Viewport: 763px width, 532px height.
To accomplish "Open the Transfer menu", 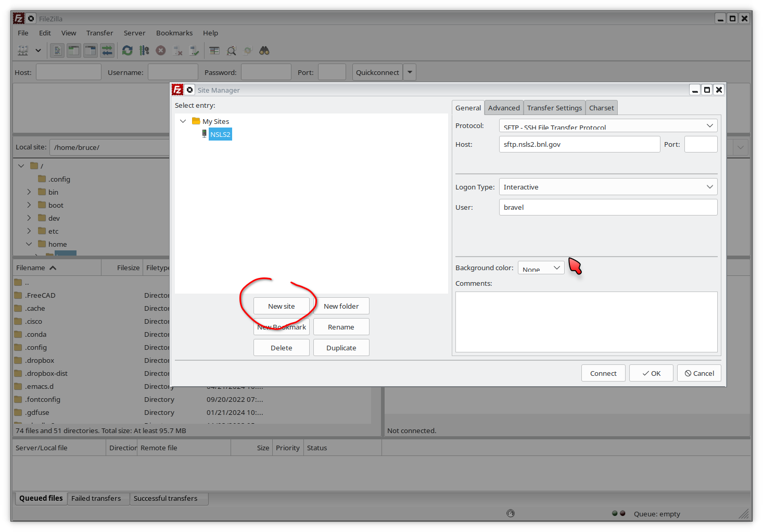I will click(99, 33).
